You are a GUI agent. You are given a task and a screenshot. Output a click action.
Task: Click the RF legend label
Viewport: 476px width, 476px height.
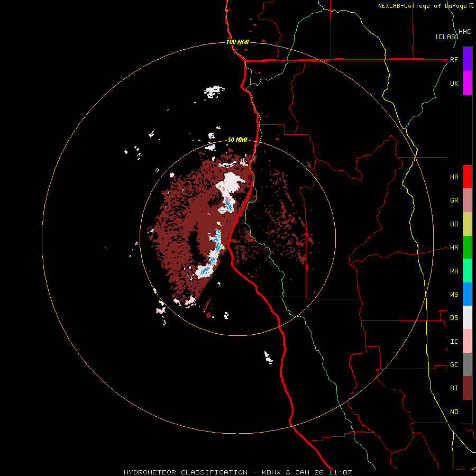[x=454, y=60]
